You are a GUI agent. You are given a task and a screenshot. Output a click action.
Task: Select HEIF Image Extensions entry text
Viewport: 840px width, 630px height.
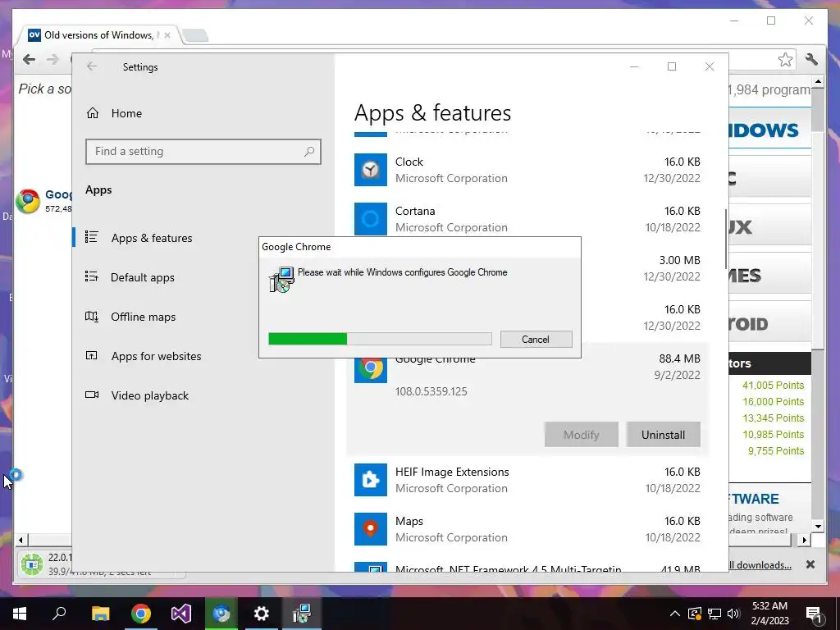point(452,472)
